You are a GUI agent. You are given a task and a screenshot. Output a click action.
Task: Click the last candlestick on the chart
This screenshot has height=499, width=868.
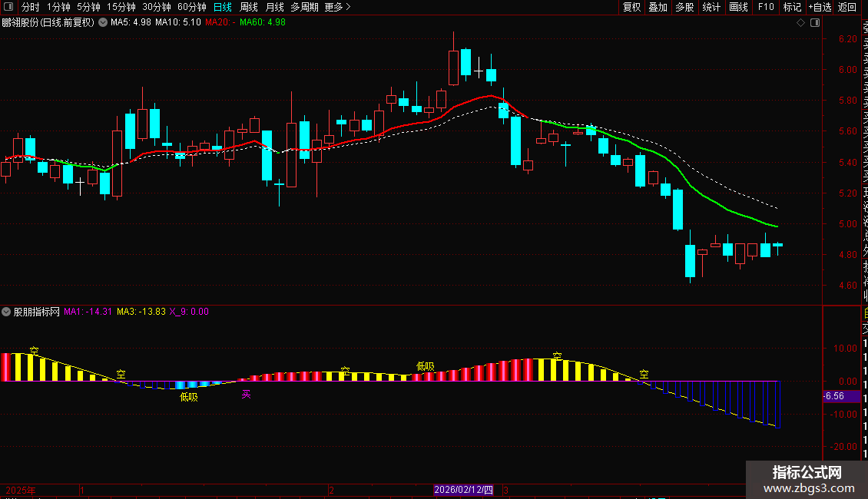[x=778, y=246]
